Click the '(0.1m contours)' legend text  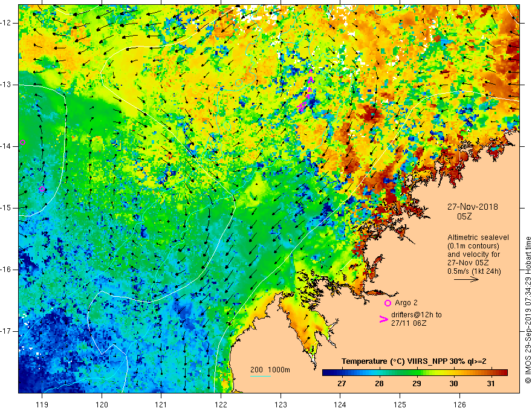473,246
